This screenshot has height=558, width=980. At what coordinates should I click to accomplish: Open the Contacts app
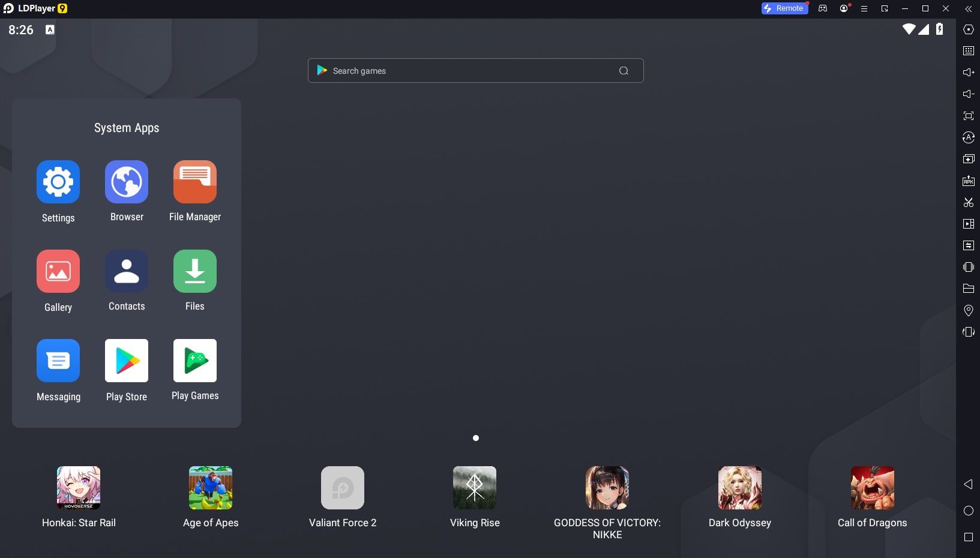(127, 271)
